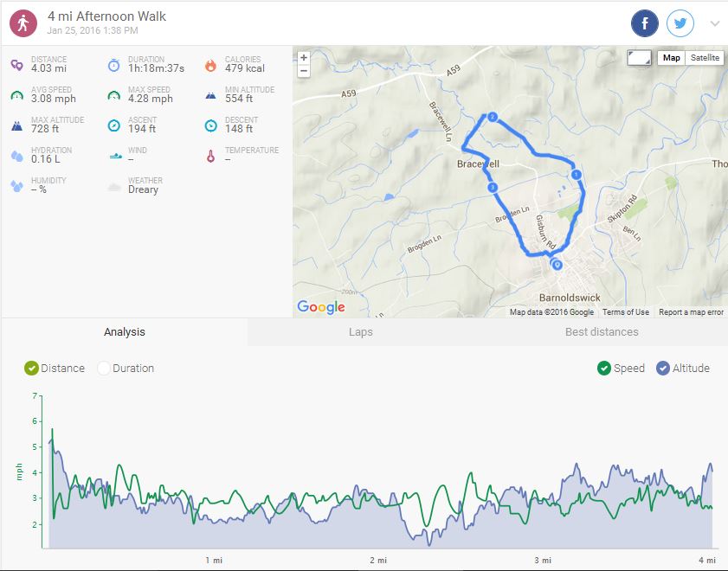
Task: Click the max altitude mountain icon
Action: point(16,125)
